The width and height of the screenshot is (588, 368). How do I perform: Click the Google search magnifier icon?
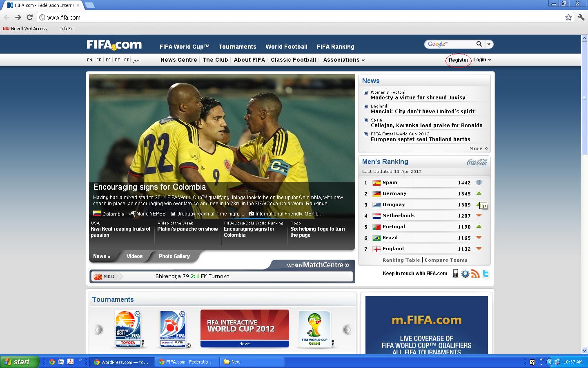(479, 44)
